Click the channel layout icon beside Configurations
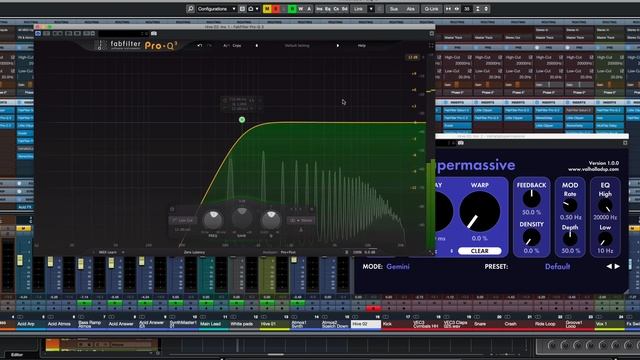640x360 pixels. point(242,9)
